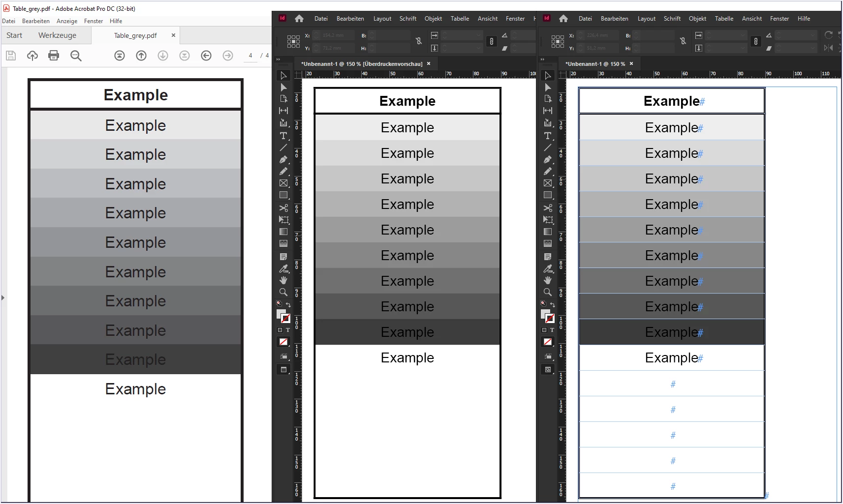Toggle the screen mode button in right InDesign
The width and height of the screenshot is (843, 504).
coord(548,369)
